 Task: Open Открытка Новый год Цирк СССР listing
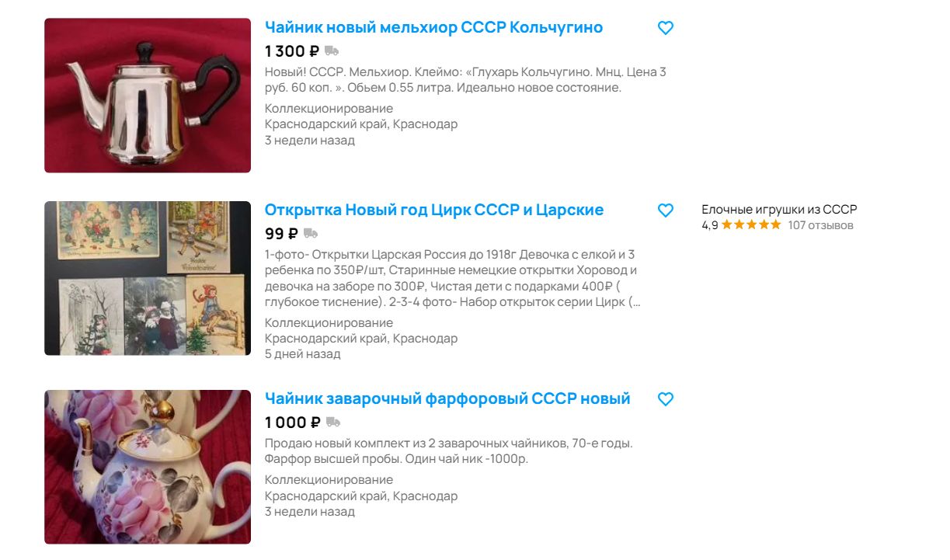[434, 210]
